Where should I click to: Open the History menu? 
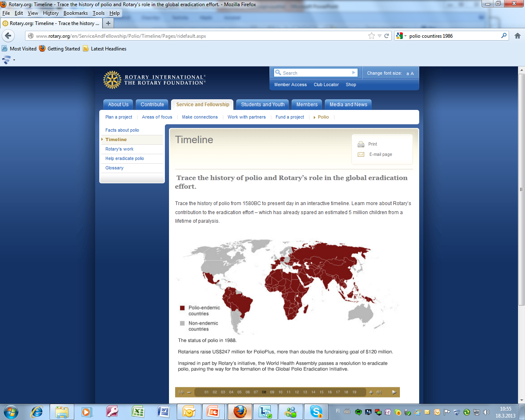51,13
